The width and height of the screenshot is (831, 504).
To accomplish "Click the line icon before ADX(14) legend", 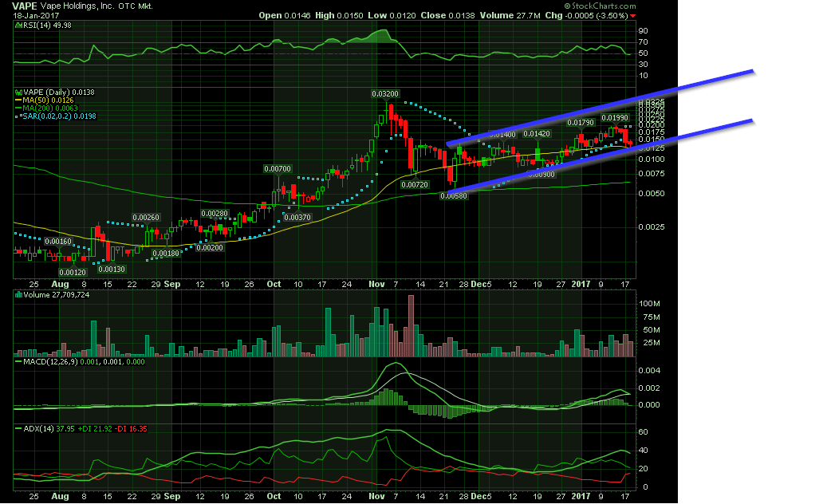I will [18, 428].
